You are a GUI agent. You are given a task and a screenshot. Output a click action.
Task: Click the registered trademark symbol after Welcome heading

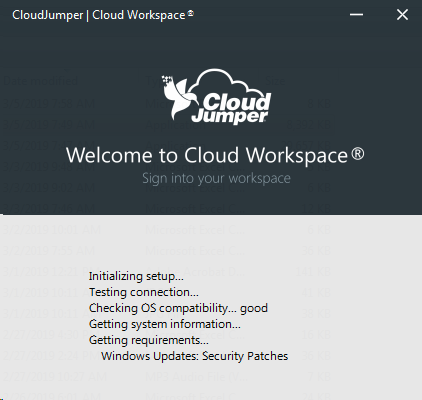click(x=358, y=154)
